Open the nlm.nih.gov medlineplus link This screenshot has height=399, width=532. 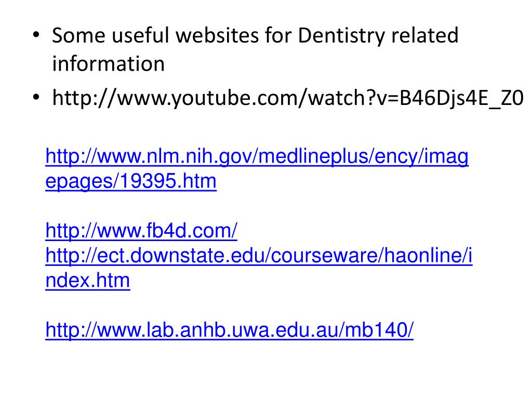coord(257,157)
